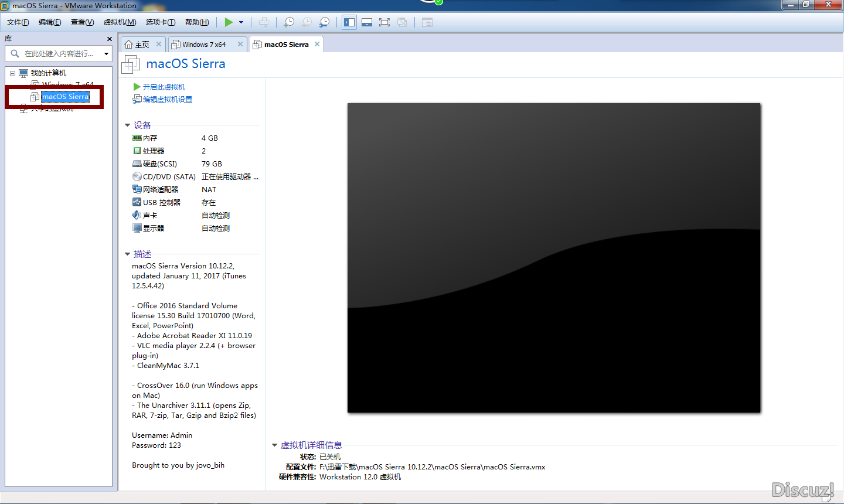This screenshot has height=504, width=844.
Task: Click network adapter value NAT
Action: pyautogui.click(x=209, y=190)
